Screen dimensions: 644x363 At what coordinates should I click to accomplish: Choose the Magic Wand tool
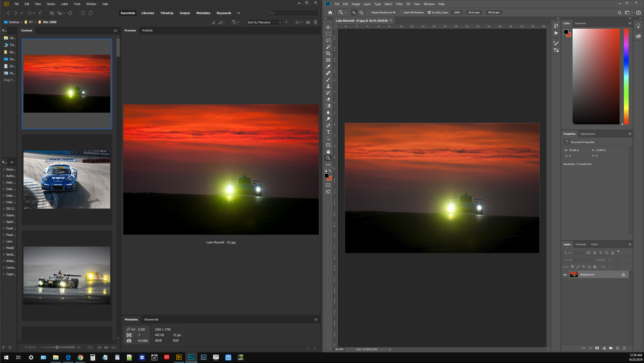click(x=328, y=47)
